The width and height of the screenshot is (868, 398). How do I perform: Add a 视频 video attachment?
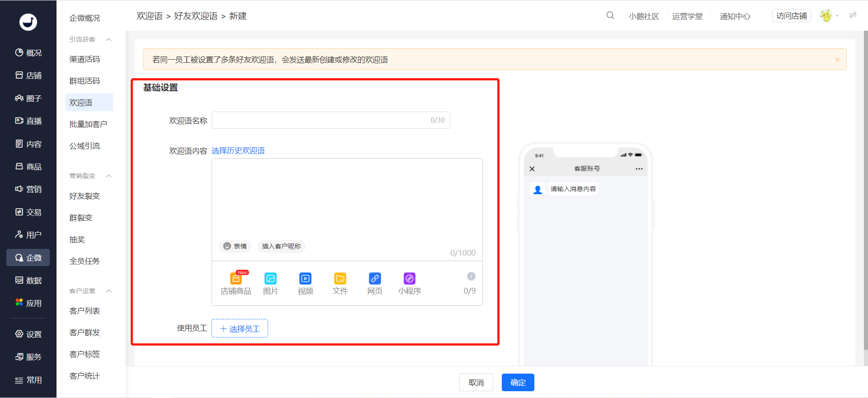(x=305, y=284)
